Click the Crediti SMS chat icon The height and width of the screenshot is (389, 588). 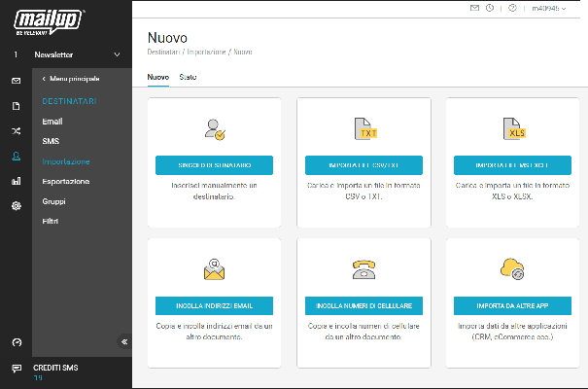click(16, 369)
